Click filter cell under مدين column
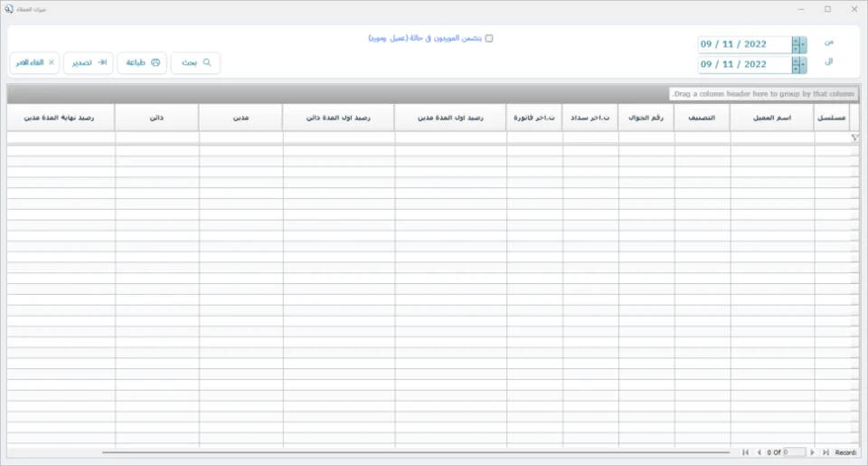The image size is (868, 466). (241, 138)
